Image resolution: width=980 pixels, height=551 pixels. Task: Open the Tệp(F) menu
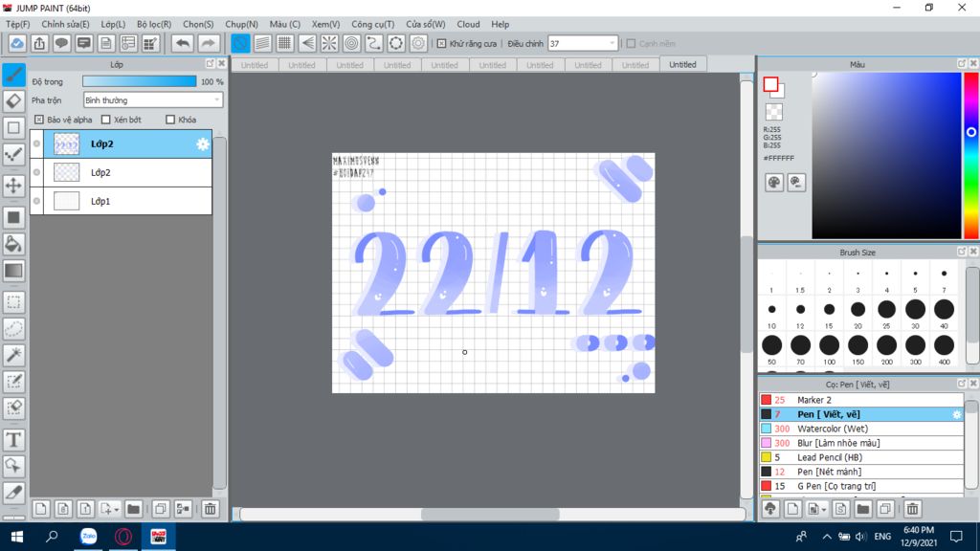coord(17,24)
